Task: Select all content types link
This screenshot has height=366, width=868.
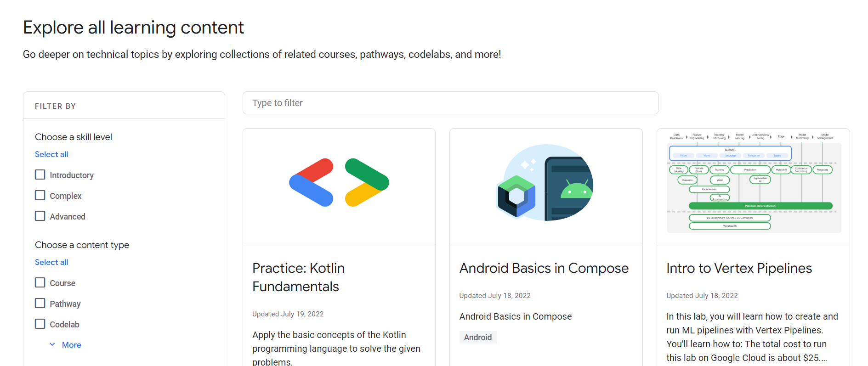Action: pyautogui.click(x=51, y=262)
